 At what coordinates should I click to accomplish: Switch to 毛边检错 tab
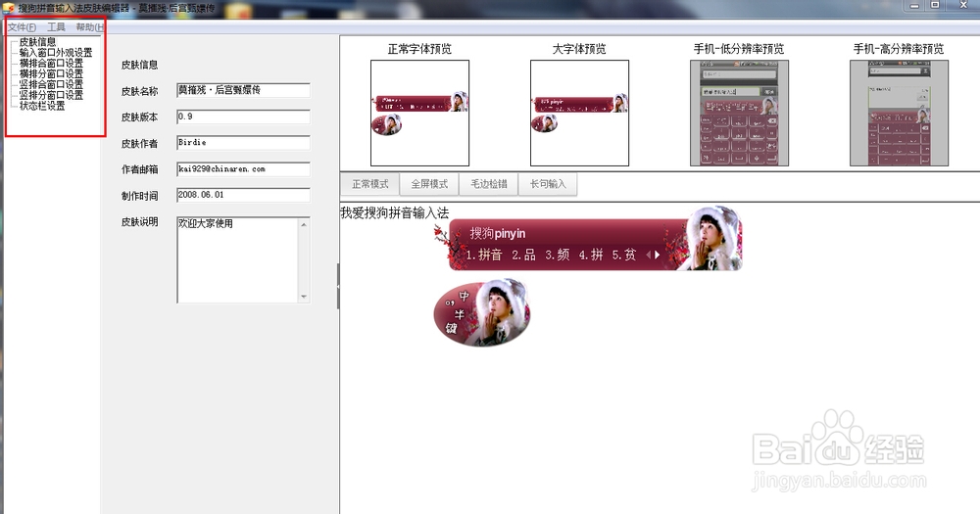click(x=489, y=184)
